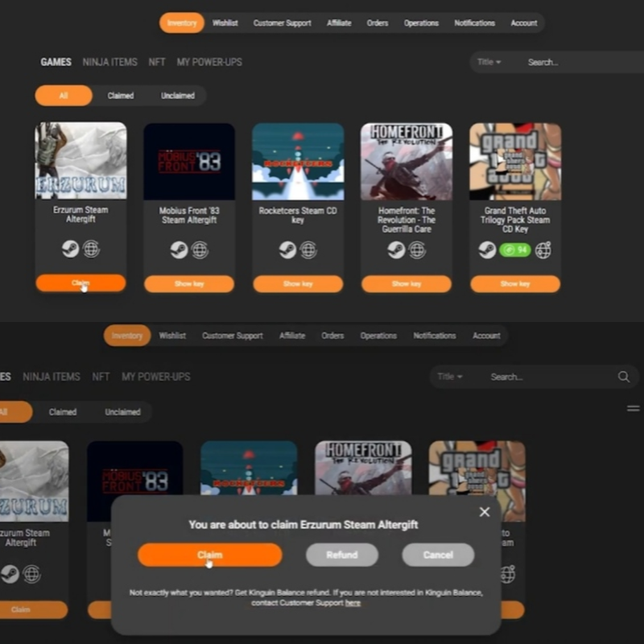Viewport: 644px width, 644px height.
Task: Select MY POWER-UPS section in view without dialog
Action: (209, 62)
